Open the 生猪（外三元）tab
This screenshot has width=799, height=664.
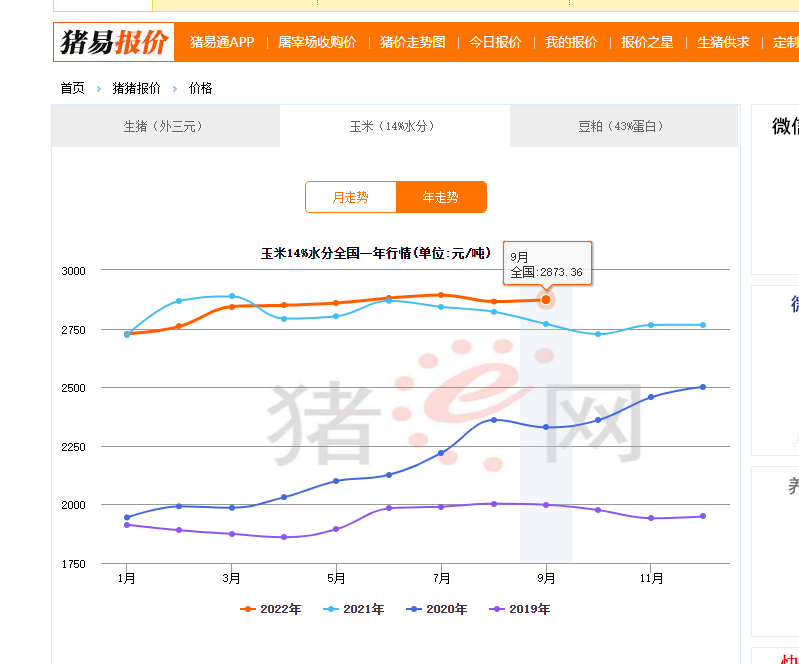click(166, 126)
